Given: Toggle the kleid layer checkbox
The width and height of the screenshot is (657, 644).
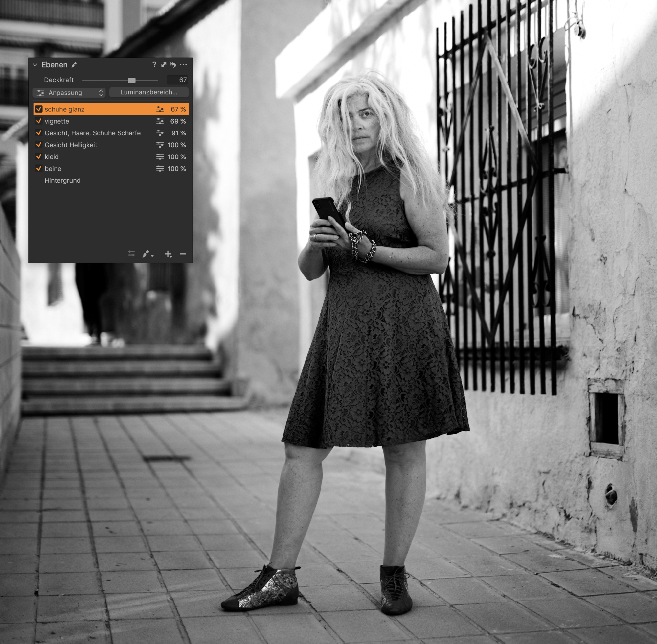Looking at the screenshot, I should click(39, 156).
